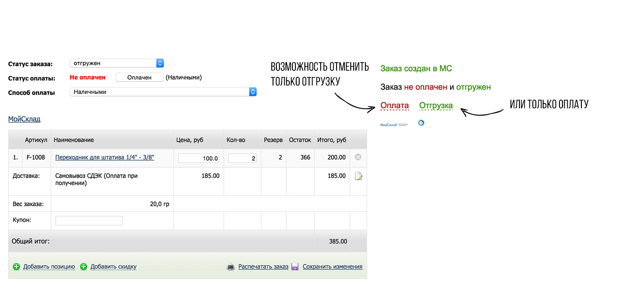
Task: Click the printer icon for order printing
Action: click(231, 267)
